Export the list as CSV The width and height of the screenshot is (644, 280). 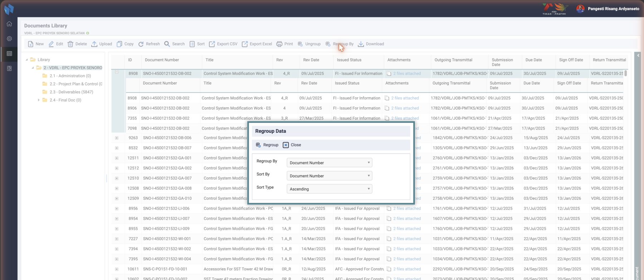click(223, 44)
